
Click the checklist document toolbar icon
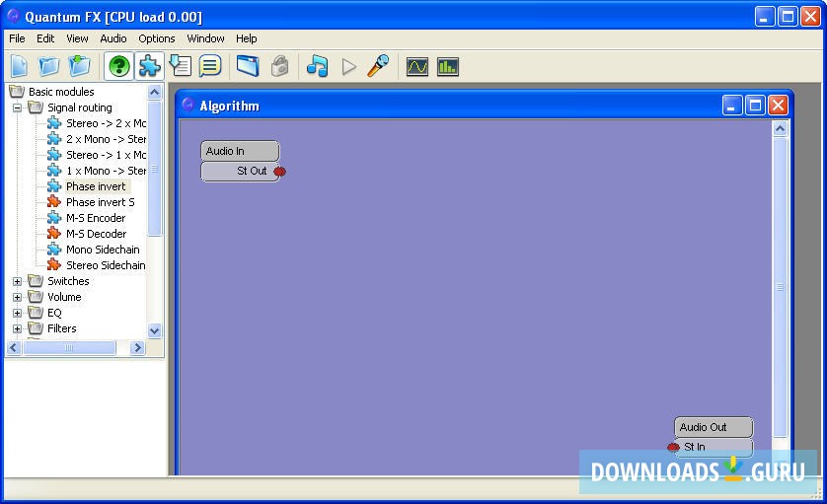tap(180, 66)
